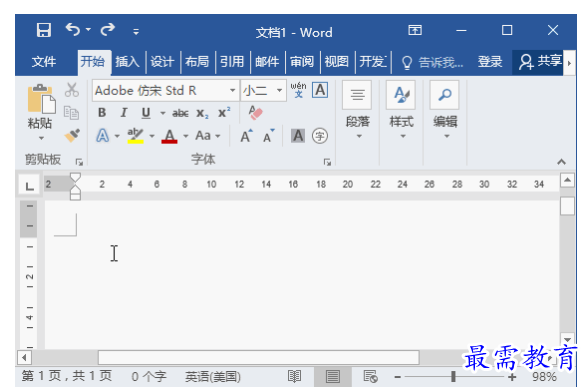Click the 登录 sign-in link

pos(490,62)
